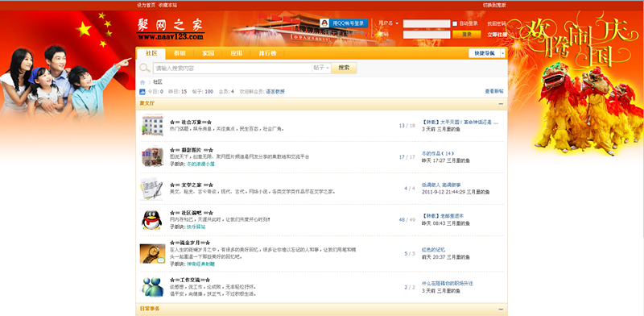Open last post 低调做人 高调做事
The height and width of the screenshot is (316, 644).
pyautogui.click(x=441, y=185)
